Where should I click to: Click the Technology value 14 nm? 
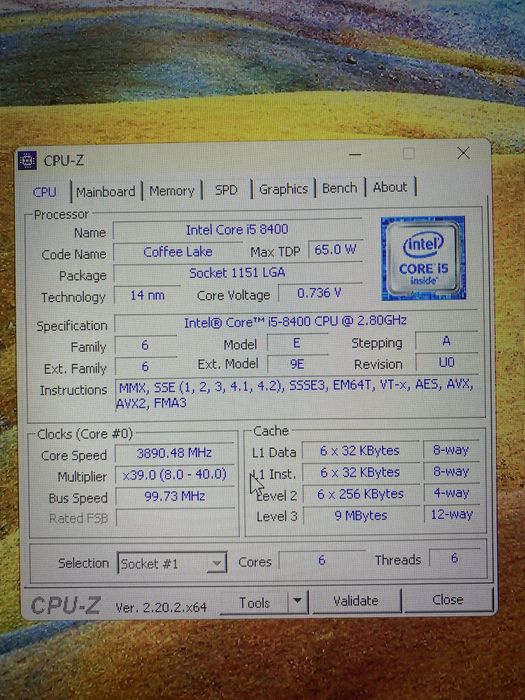pyautogui.click(x=147, y=296)
